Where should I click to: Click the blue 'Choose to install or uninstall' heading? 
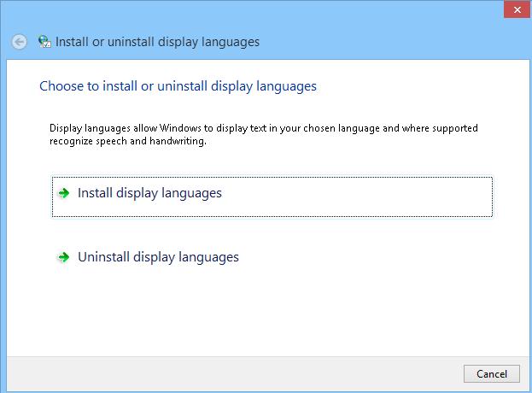coord(178,86)
